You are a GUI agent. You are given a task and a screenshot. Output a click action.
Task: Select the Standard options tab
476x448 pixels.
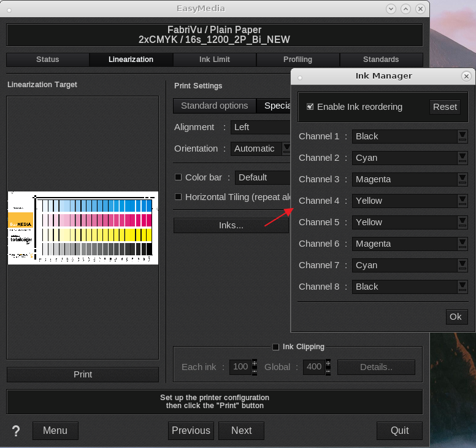tap(214, 106)
